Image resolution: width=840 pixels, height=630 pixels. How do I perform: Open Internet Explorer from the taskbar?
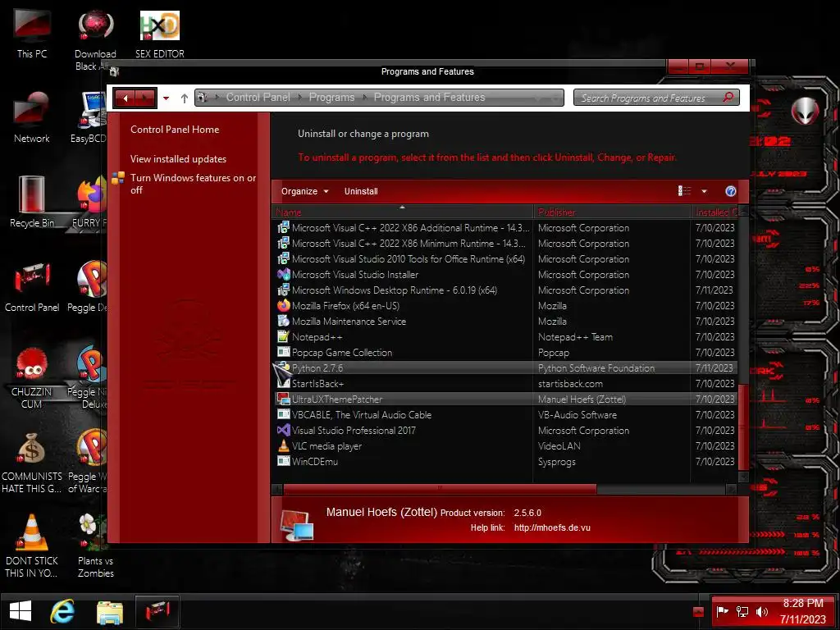click(x=62, y=611)
